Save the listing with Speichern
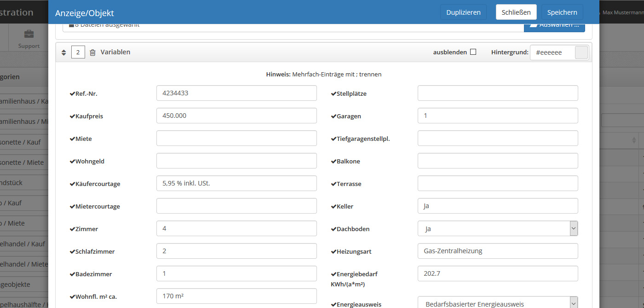This screenshot has width=644, height=308. pyautogui.click(x=562, y=12)
